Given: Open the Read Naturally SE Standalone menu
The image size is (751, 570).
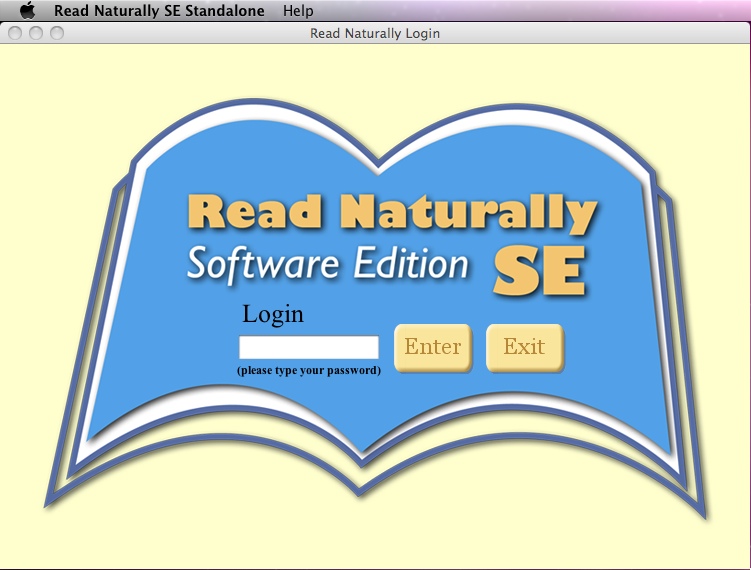Looking at the screenshot, I should tap(159, 11).
